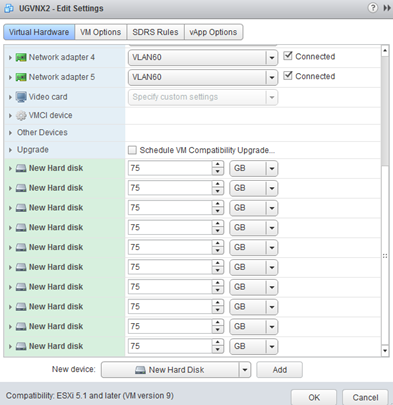Expand the Other Devices section

tap(10, 133)
